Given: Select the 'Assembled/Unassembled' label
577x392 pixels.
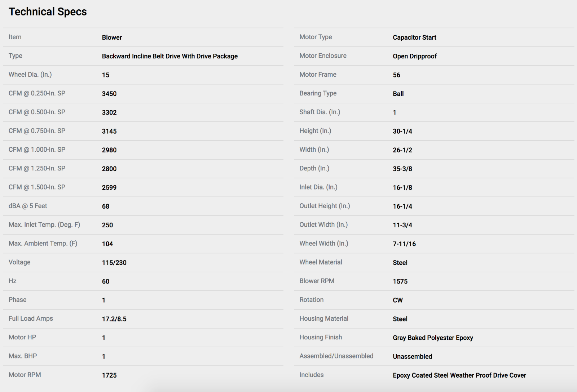Looking at the screenshot, I should (336, 356).
